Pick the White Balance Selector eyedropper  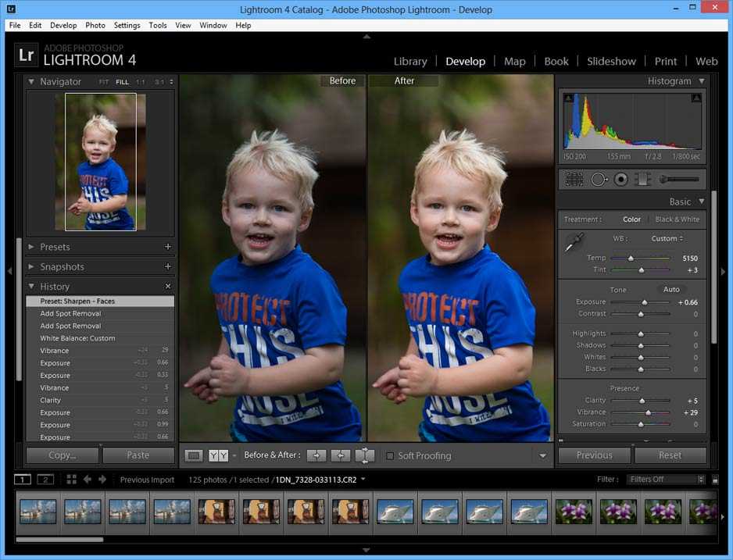click(574, 242)
